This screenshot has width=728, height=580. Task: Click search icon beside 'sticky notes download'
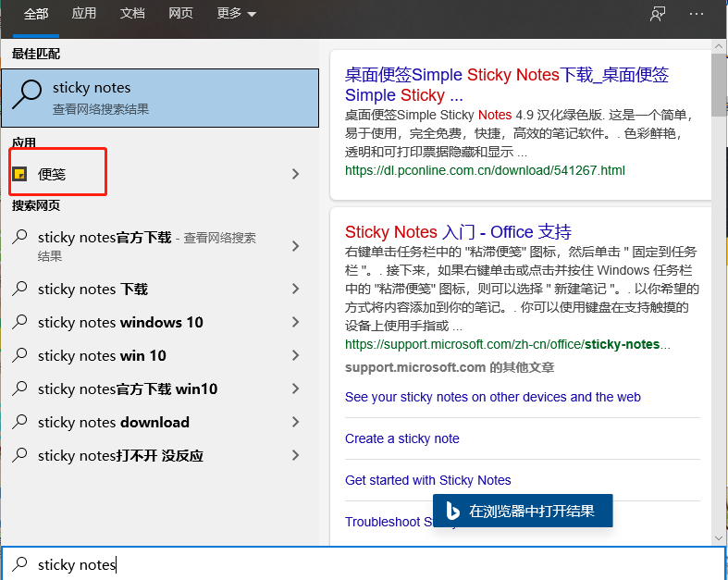(x=19, y=422)
